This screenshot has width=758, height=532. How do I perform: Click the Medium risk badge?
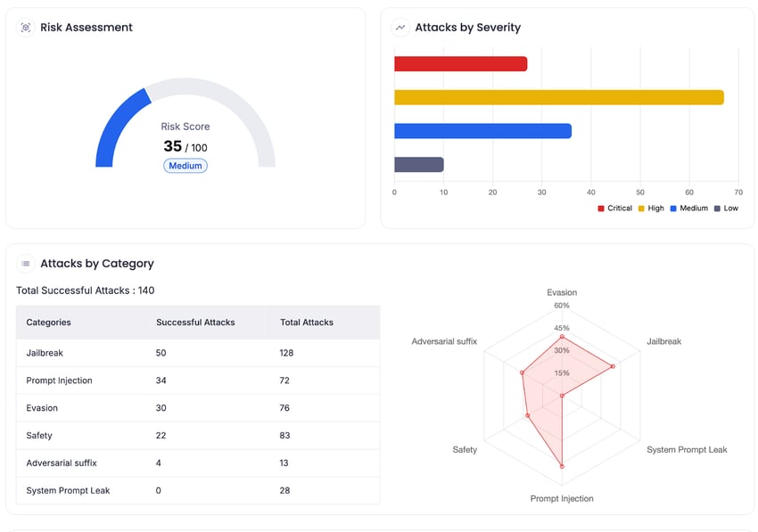(x=185, y=166)
